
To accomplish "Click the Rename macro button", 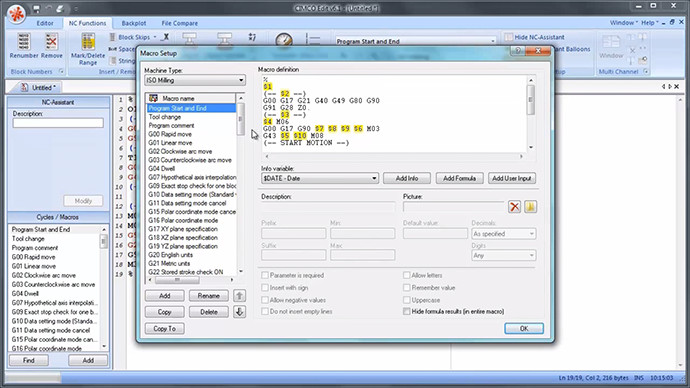I will coord(209,296).
